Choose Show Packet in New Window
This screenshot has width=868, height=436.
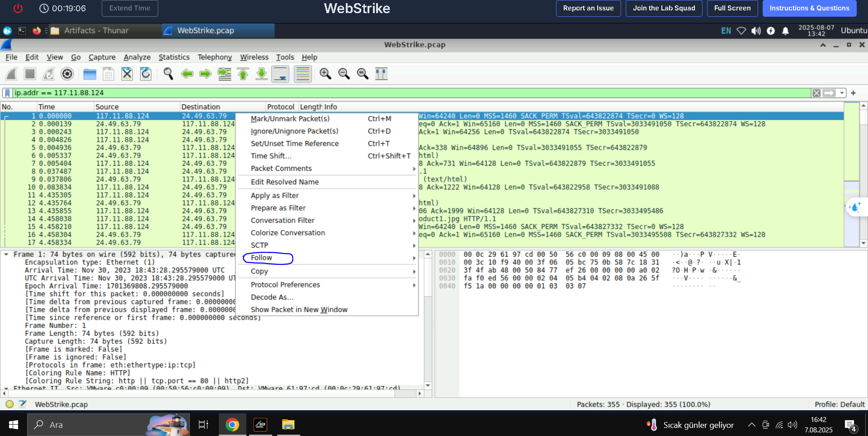328,309
